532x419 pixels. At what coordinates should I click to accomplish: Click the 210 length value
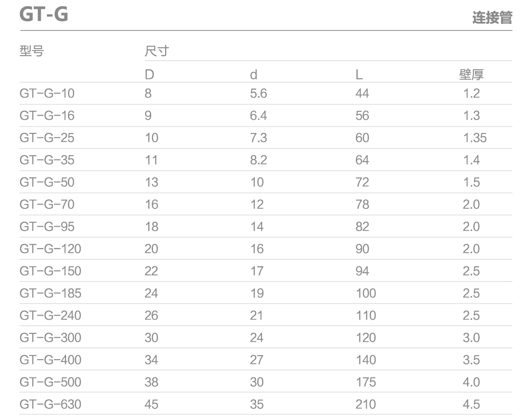(x=366, y=404)
